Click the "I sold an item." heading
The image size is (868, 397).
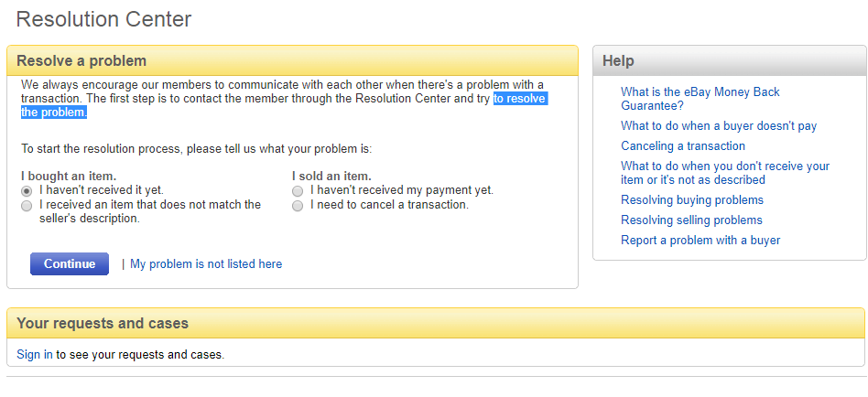pyautogui.click(x=331, y=177)
